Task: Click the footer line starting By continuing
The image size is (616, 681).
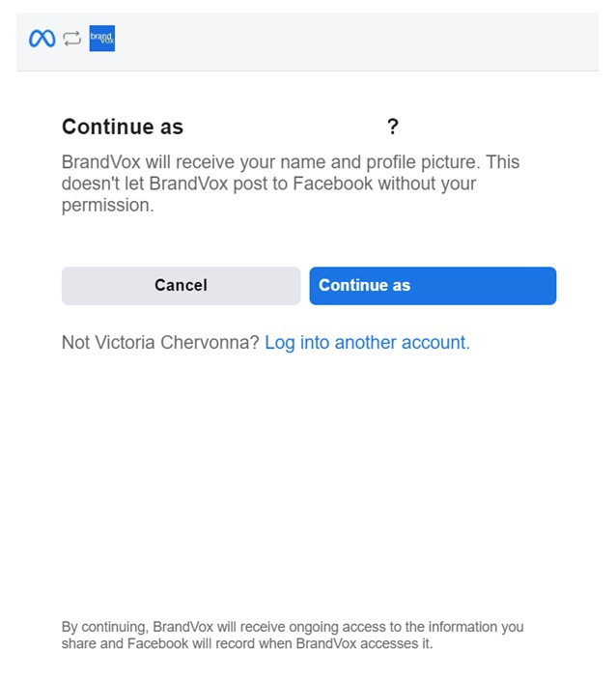Action: pyautogui.click(x=293, y=627)
